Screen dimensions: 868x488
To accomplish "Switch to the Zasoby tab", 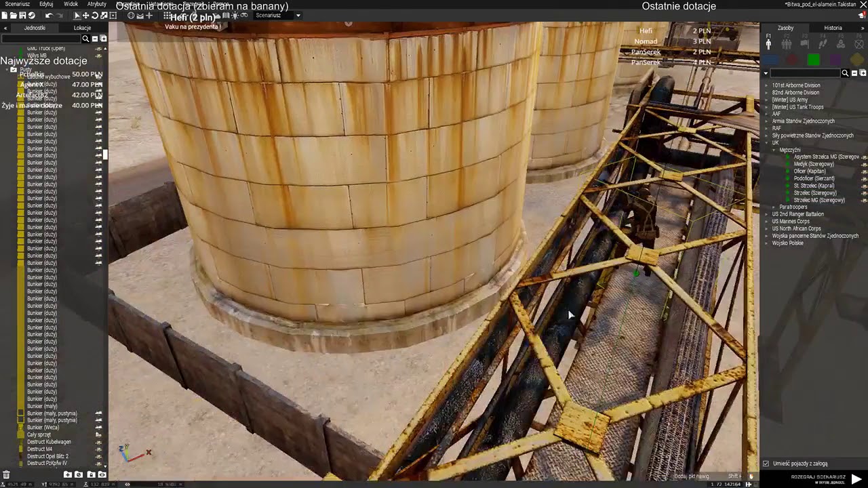I will [785, 28].
